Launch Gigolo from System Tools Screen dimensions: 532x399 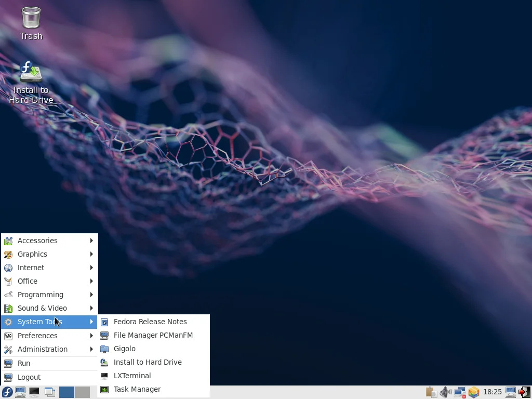point(153,349)
